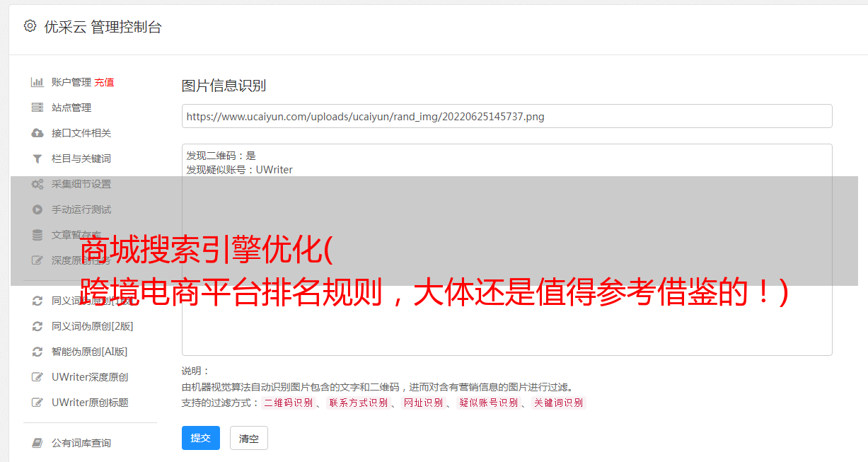Open 公有词库查询 menu item
868x462 pixels.
click(81, 443)
